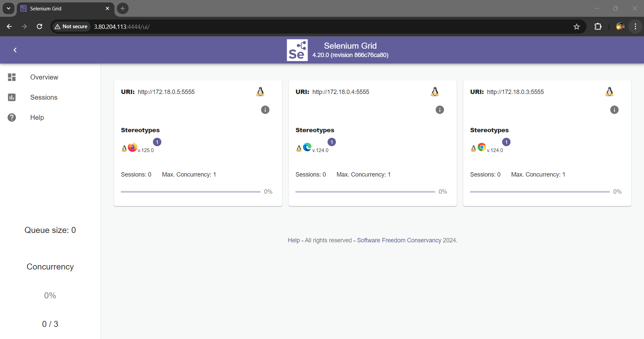The height and width of the screenshot is (339, 644).
Task: Click the Selenium Grid logo in the header
Action: (x=297, y=50)
